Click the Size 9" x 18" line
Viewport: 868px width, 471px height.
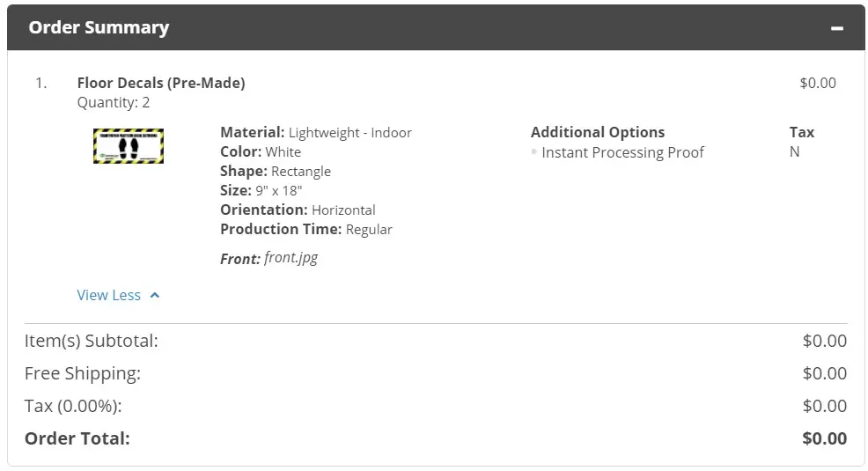261,190
